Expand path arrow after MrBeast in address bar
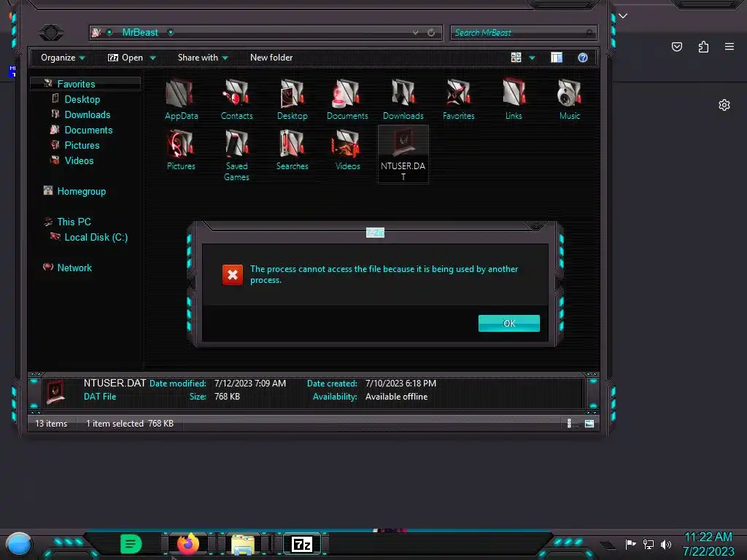Image resolution: width=747 pixels, height=560 pixels. pos(171,32)
